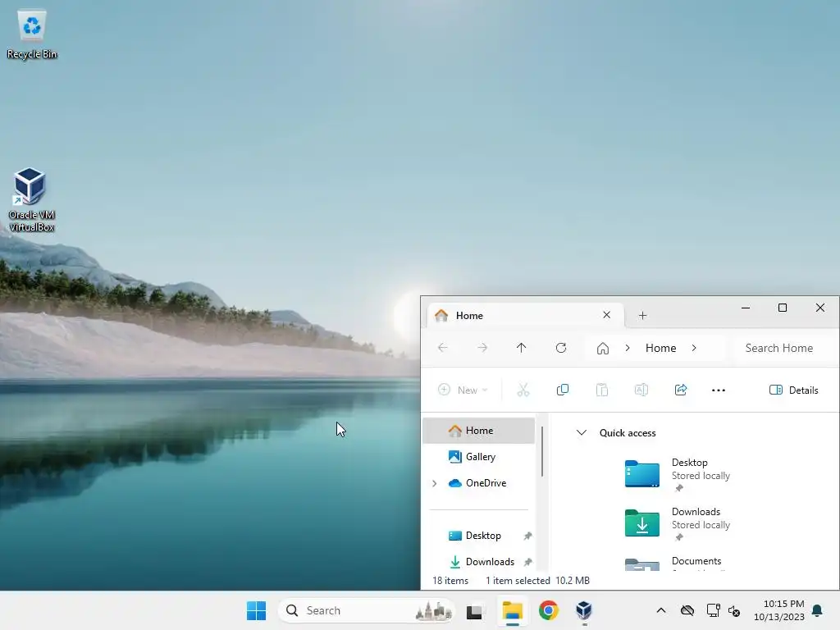The height and width of the screenshot is (630, 840).
Task: Open the clock and date flyout
Action: click(779, 610)
